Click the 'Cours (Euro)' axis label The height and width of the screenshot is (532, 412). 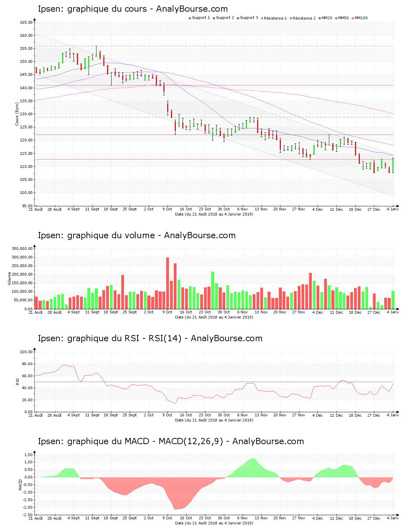click(x=17, y=114)
